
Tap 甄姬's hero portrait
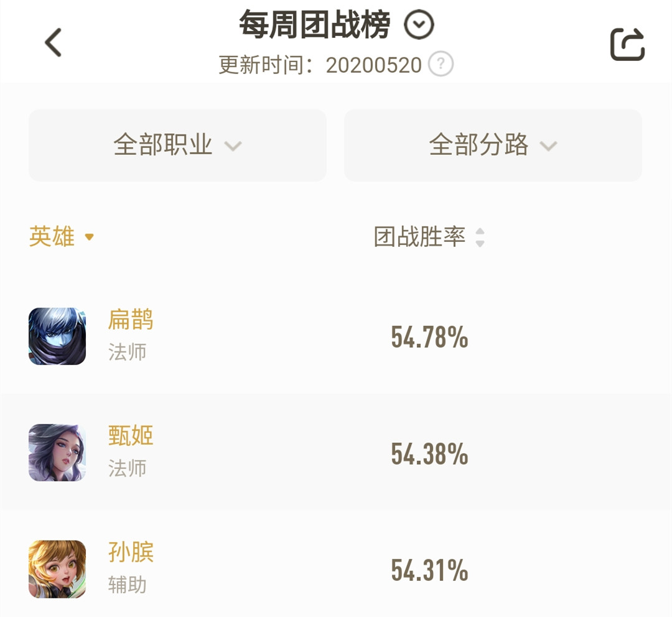pos(57,452)
